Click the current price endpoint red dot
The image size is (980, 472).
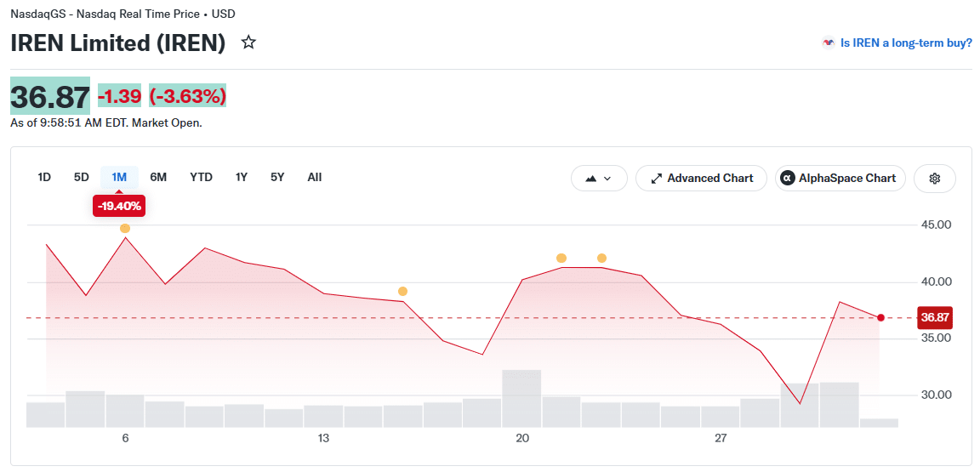pyautogui.click(x=880, y=317)
